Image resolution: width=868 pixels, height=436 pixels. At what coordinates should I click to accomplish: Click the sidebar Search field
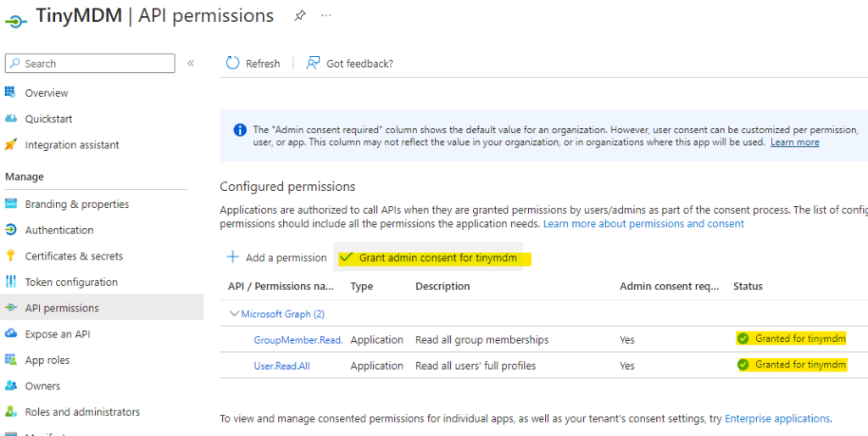(90, 63)
